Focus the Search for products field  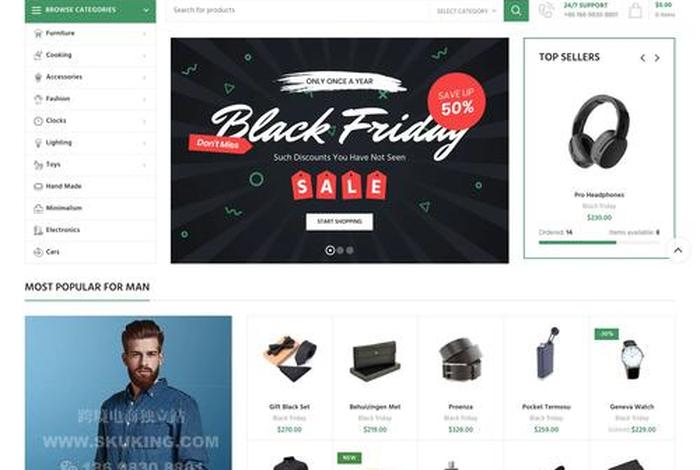pos(299,10)
